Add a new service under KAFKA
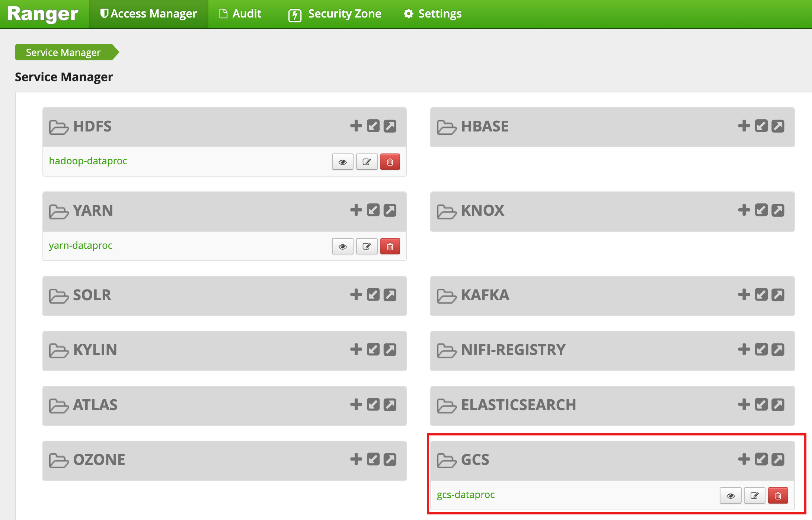Screen dimensions: 812x520 [744, 295]
